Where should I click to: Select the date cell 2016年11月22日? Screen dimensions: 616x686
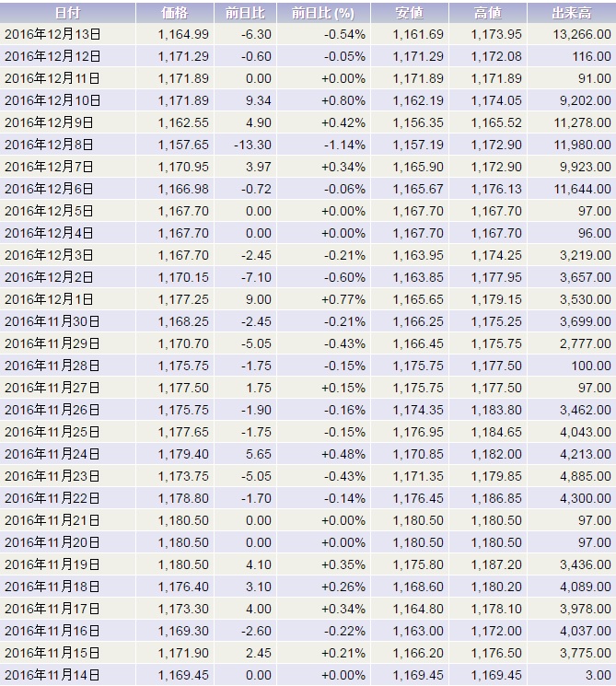pos(52,498)
